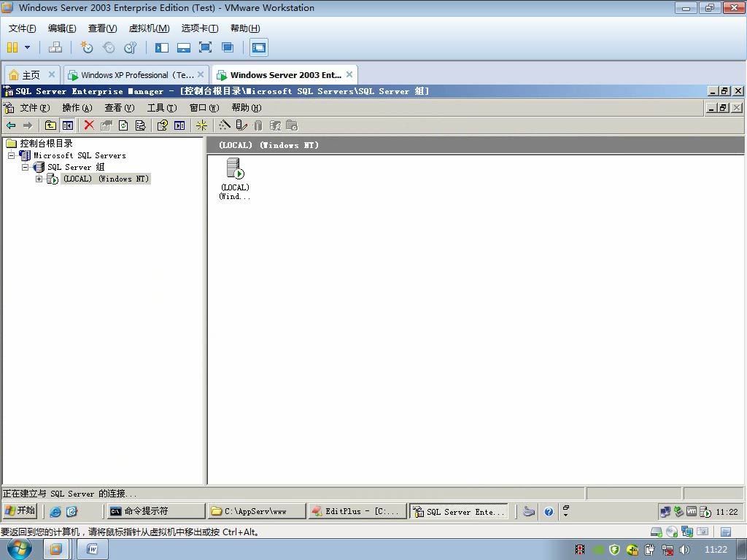Open VMware 文件(F) menu
Image resolution: width=747 pixels, height=560 pixels.
pos(22,28)
